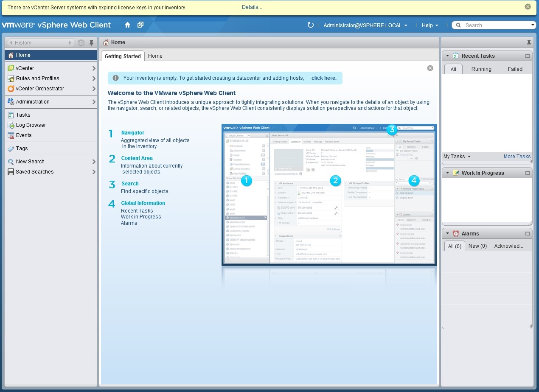539x392 pixels.
Task: Open the license Details link
Action: click(x=252, y=7)
